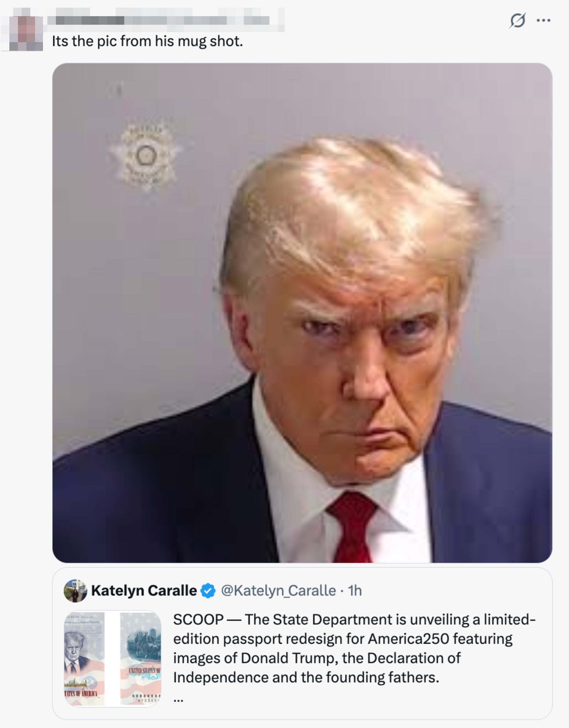569x728 pixels.
Task: Open Katelyn Caralle's round profile avatar
Action: pyautogui.click(x=75, y=591)
